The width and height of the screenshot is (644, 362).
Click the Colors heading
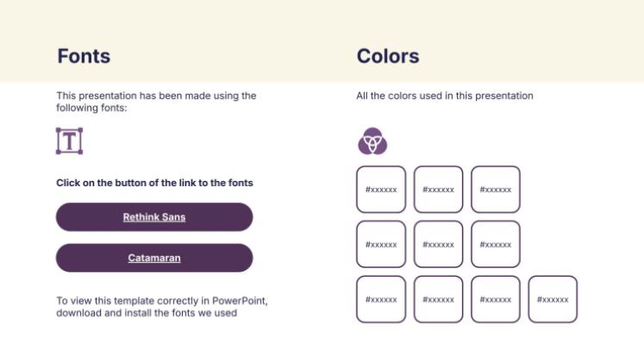coord(388,56)
